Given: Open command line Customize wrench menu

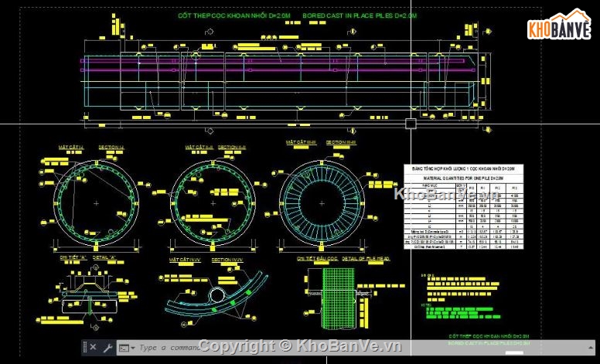Looking at the screenshot, I should click(107, 348).
